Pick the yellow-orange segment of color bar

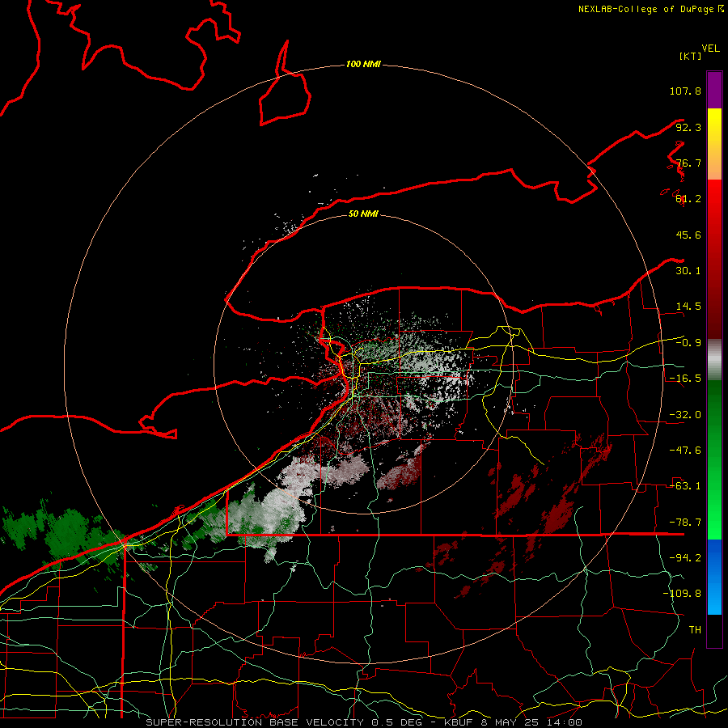tap(714, 144)
